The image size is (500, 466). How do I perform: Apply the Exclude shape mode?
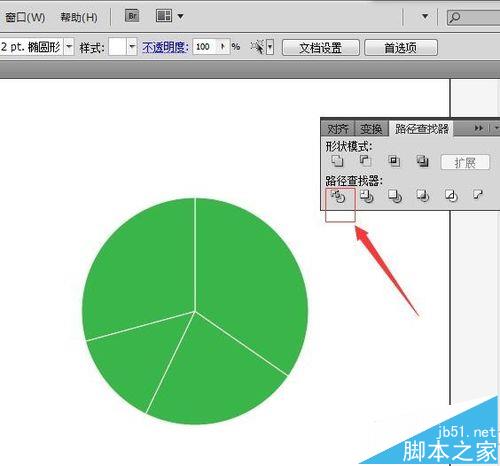coord(422,161)
